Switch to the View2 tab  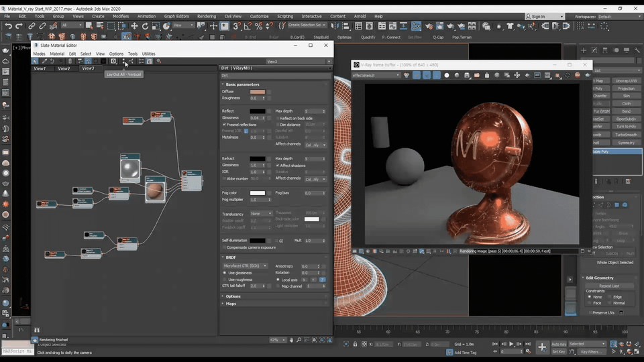[x=64, y=68]
